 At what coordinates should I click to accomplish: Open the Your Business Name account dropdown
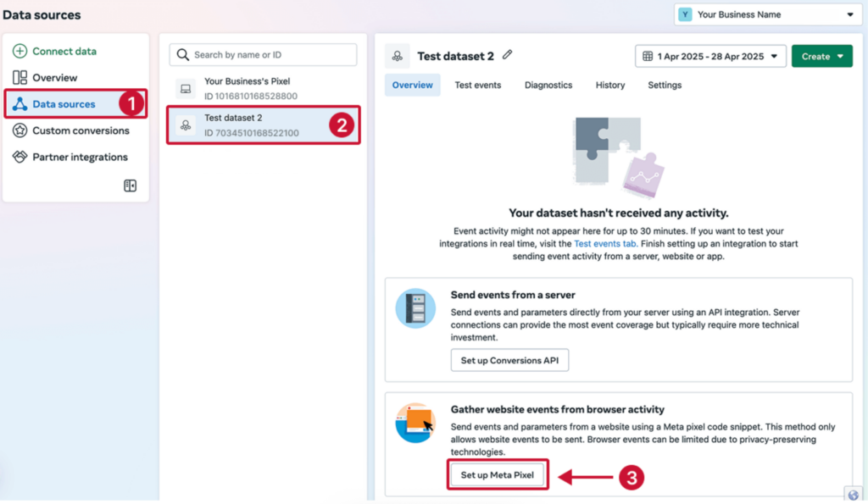point(768,14)
